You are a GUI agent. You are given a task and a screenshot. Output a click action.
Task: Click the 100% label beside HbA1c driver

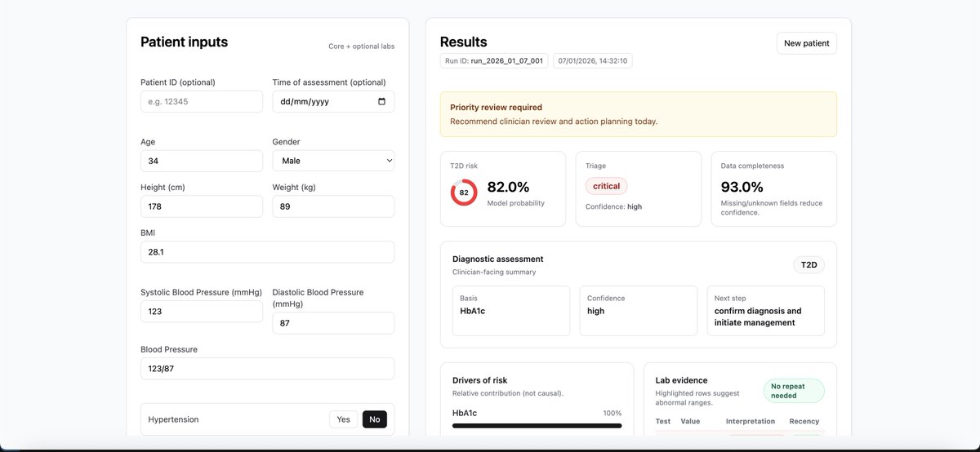pos(612,413)
